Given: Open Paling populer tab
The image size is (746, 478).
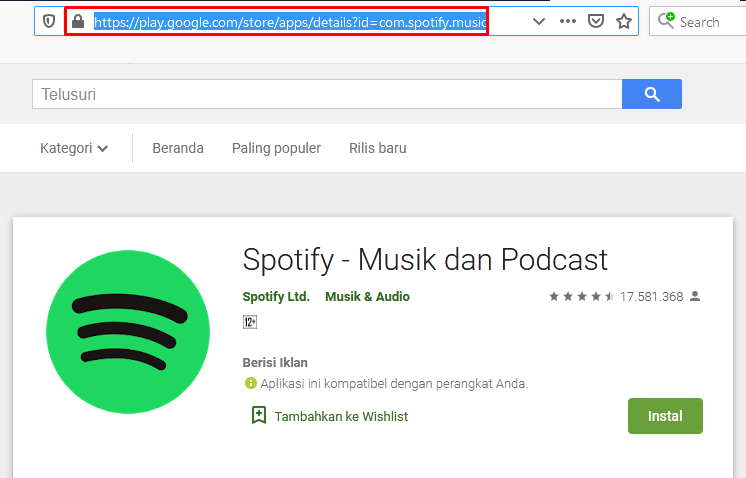Looking at the screenshot, I should coord(276,148).
